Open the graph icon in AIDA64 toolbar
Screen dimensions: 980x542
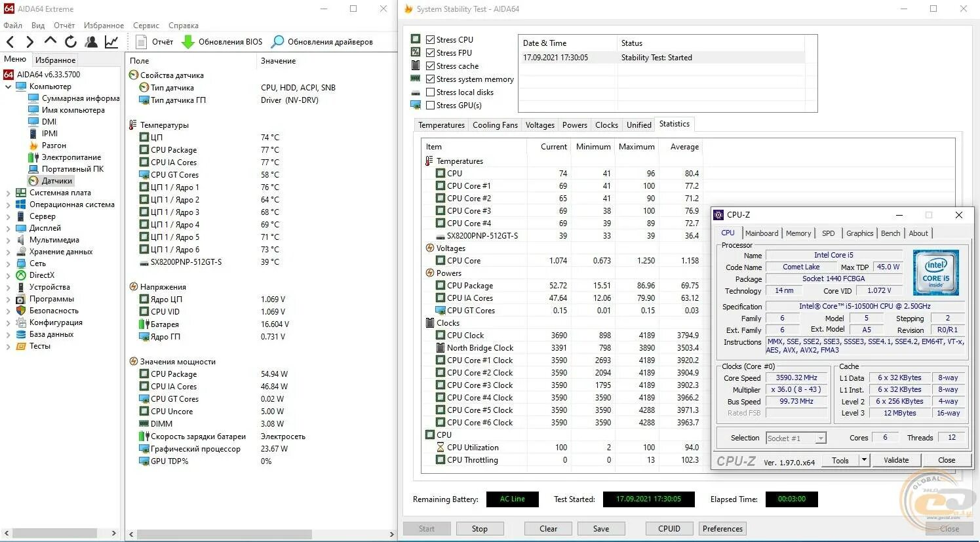coord(111,42)
